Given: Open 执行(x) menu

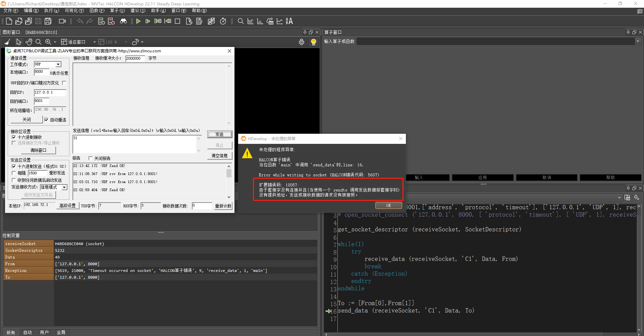Looking at the screenshot, I should click(x=52, y=11).
